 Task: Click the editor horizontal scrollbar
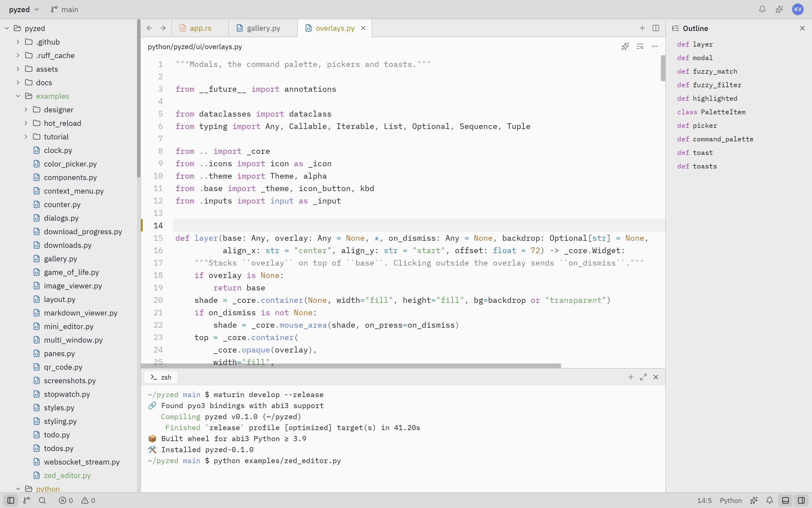tap(351, 365)
